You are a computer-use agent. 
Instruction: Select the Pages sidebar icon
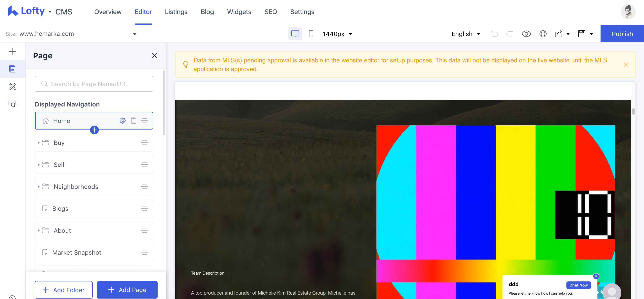(12, 69)
